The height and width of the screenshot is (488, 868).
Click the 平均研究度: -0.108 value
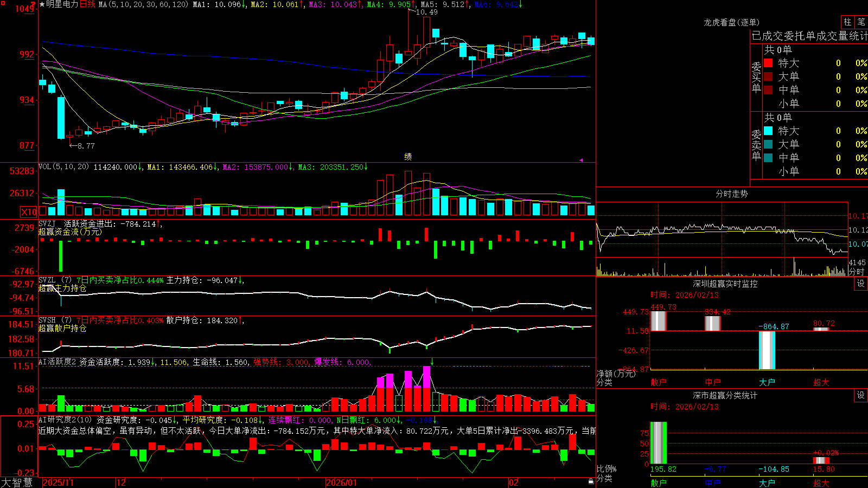tap(220, 420)
